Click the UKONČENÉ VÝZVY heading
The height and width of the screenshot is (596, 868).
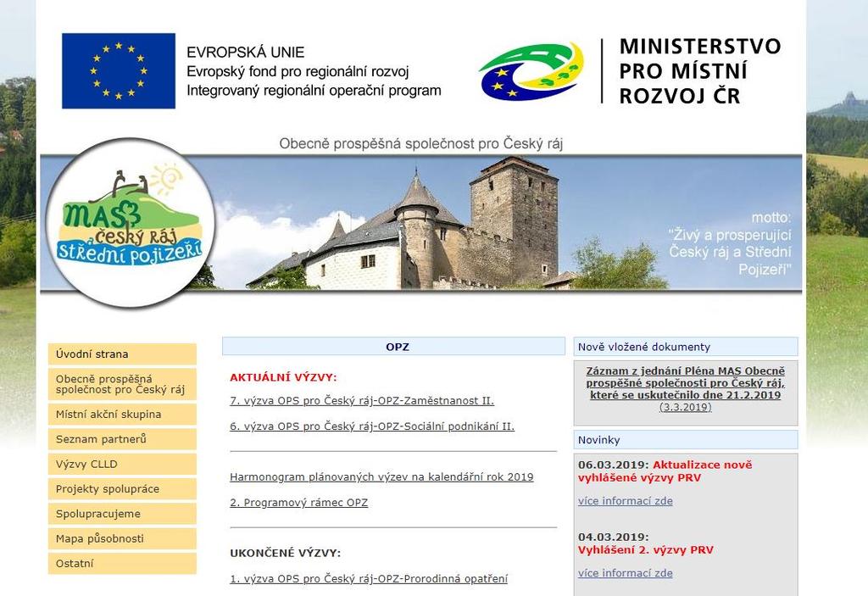click(286, 554)
